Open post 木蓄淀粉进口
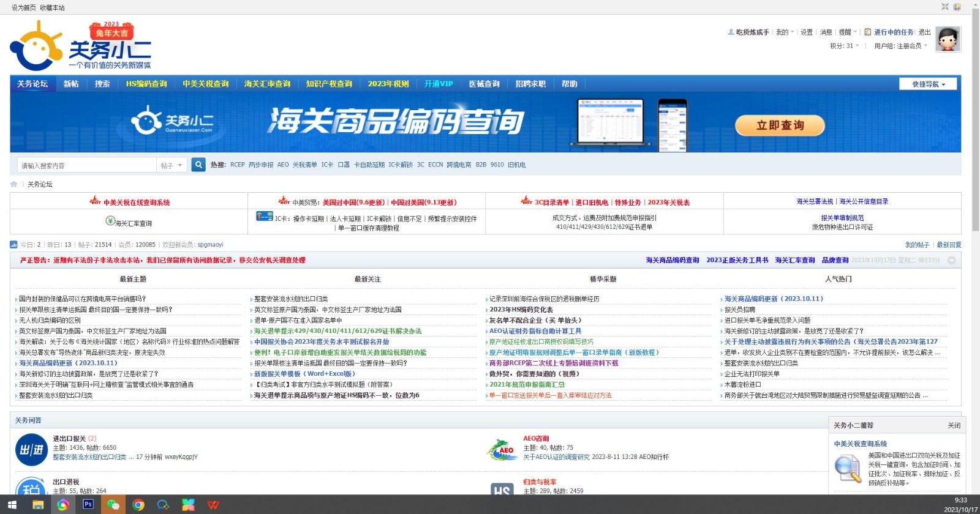 (743, 385)
